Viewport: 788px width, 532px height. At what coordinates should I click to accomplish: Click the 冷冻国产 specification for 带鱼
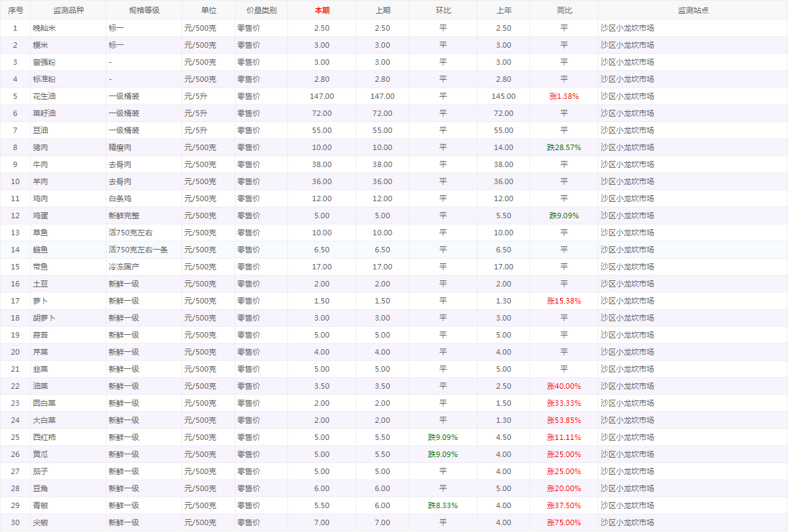tap(123, 267)
